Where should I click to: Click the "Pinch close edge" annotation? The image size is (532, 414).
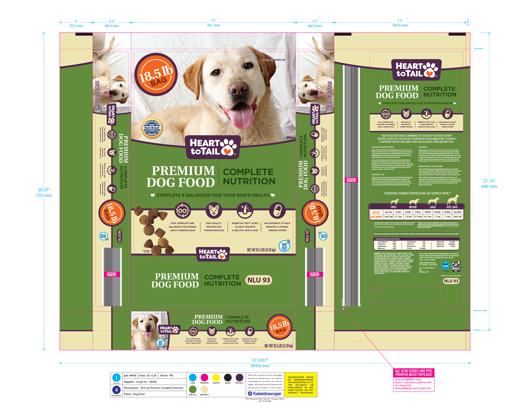[480, 311]
